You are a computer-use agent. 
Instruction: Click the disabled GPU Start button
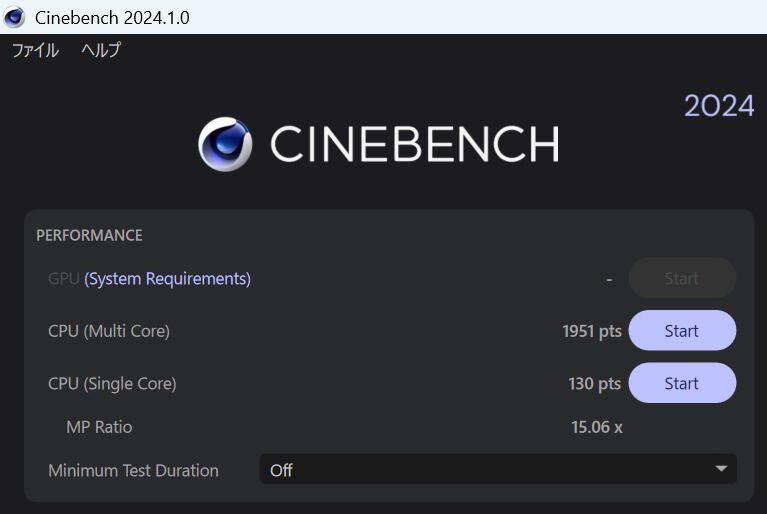(x=682, y=278)
